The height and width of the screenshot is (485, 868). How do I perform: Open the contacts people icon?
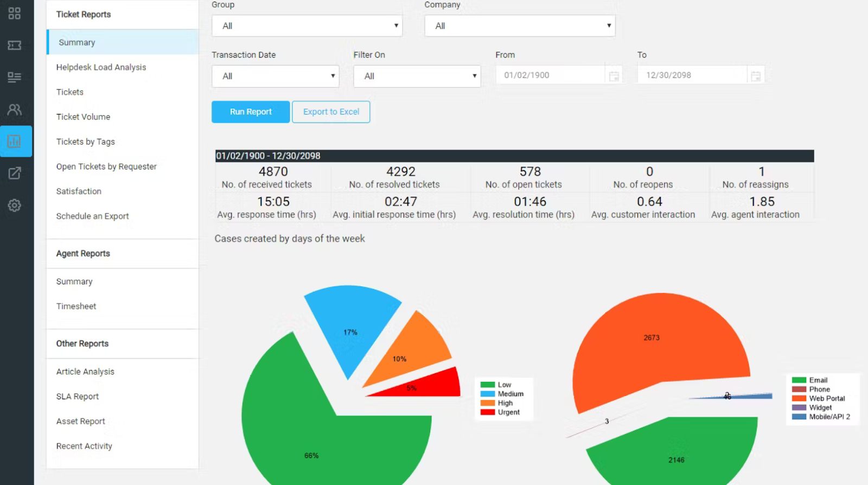click(x=15, y=110)
